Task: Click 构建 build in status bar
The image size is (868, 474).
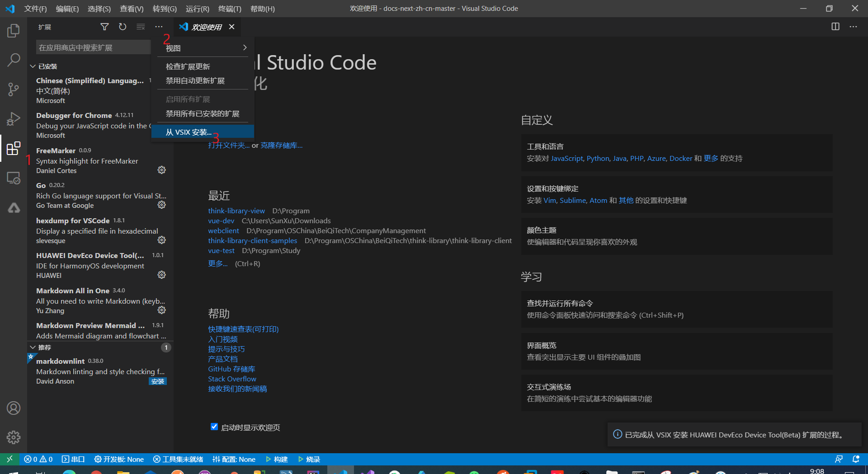Action: click(x=277, y=459)
